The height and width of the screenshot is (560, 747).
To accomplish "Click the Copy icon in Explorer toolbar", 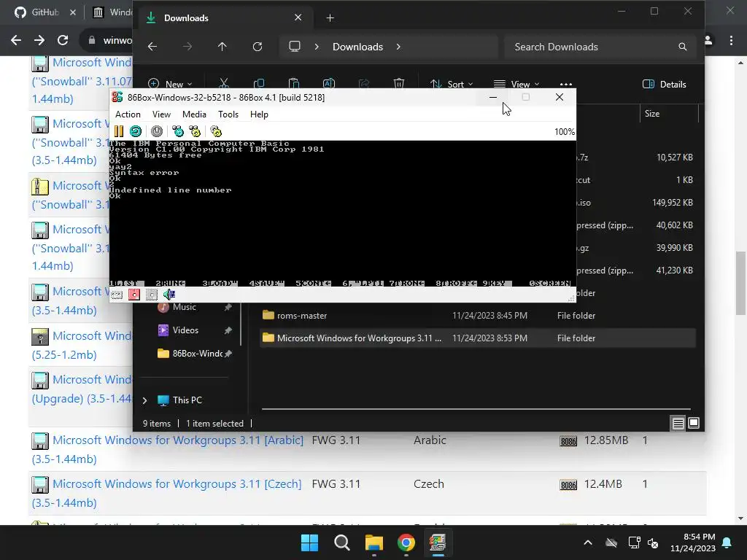I will click(259, 84).
